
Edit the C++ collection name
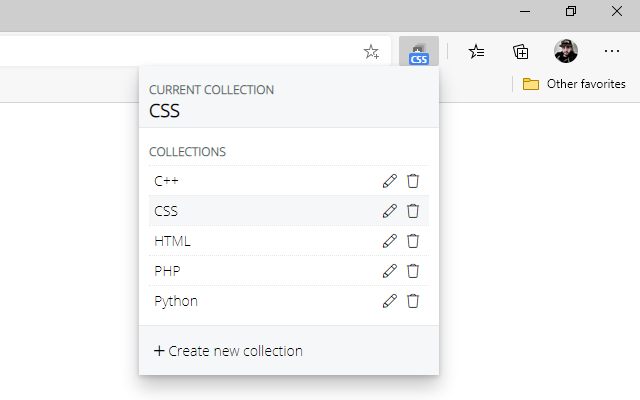(x=390, y=181)
